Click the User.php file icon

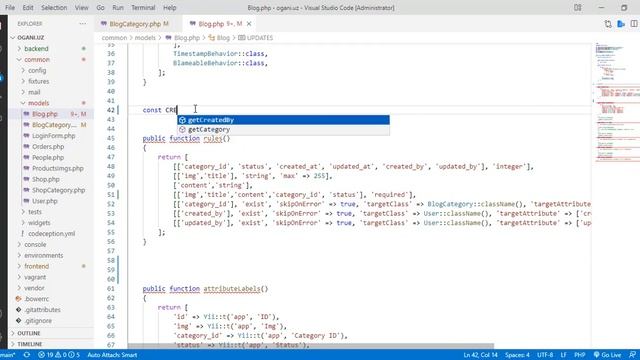(27, 201)
